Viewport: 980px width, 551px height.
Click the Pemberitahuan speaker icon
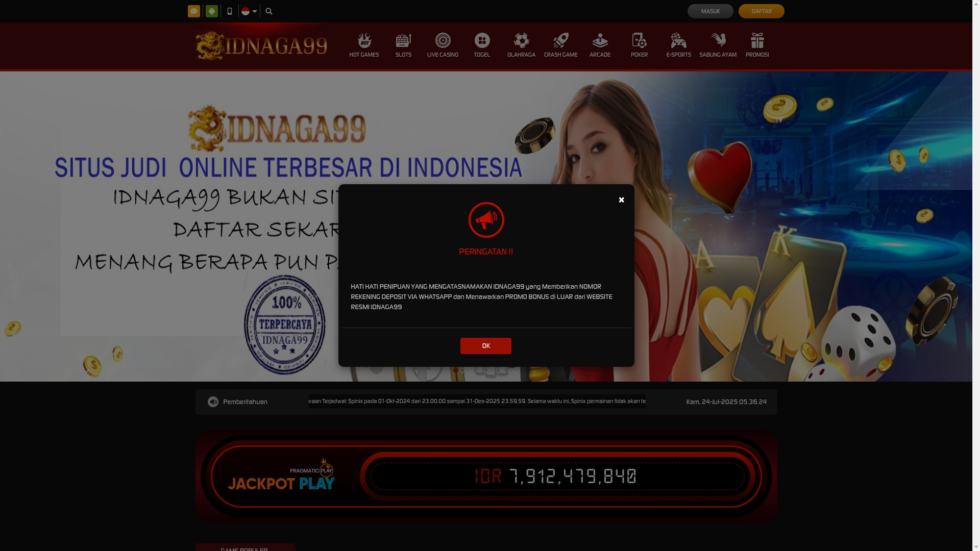pos(213,402)
